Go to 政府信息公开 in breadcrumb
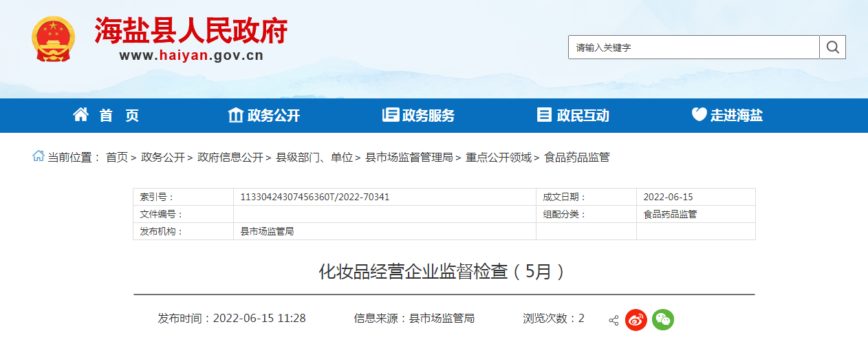Screen dimensions: 868x342 pyautogui.click(x=230, y=158)
